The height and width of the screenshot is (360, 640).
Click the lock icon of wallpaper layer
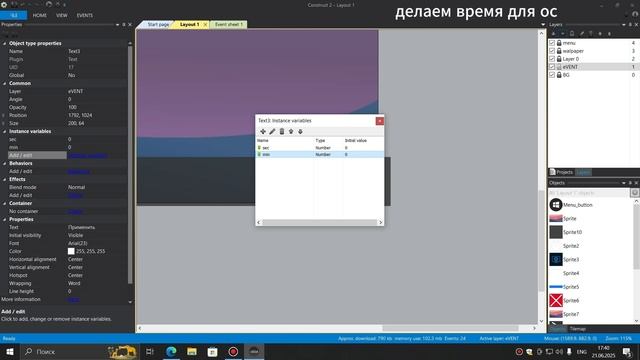pyautogui.click(x=559, y=51)
